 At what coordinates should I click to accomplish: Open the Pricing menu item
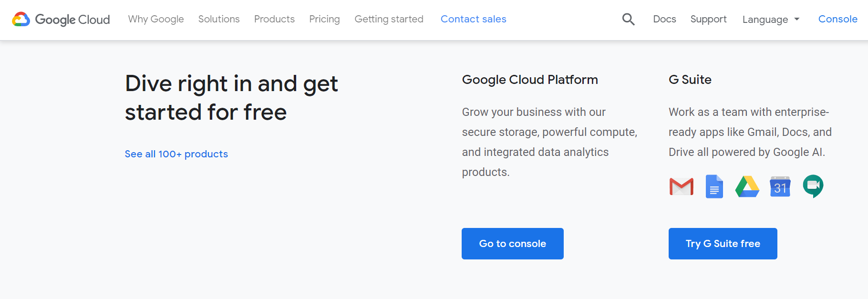(x=324, y=19)
